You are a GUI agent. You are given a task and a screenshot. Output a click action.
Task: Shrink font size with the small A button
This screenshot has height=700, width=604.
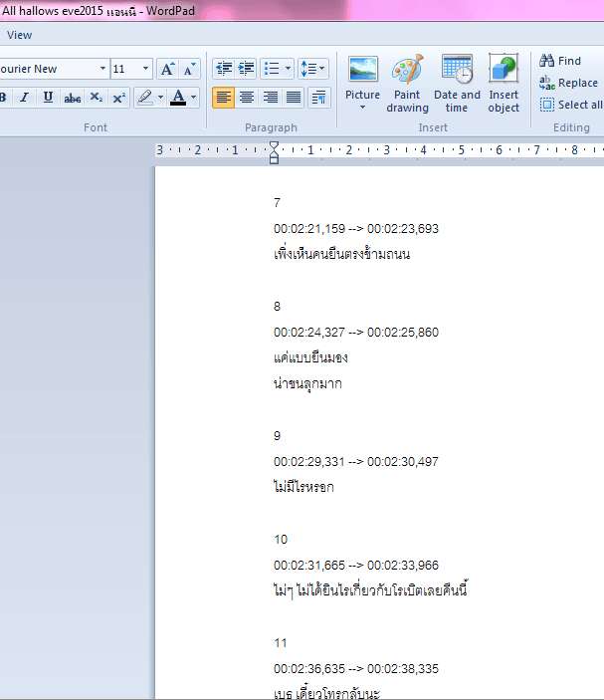(189, 69)
